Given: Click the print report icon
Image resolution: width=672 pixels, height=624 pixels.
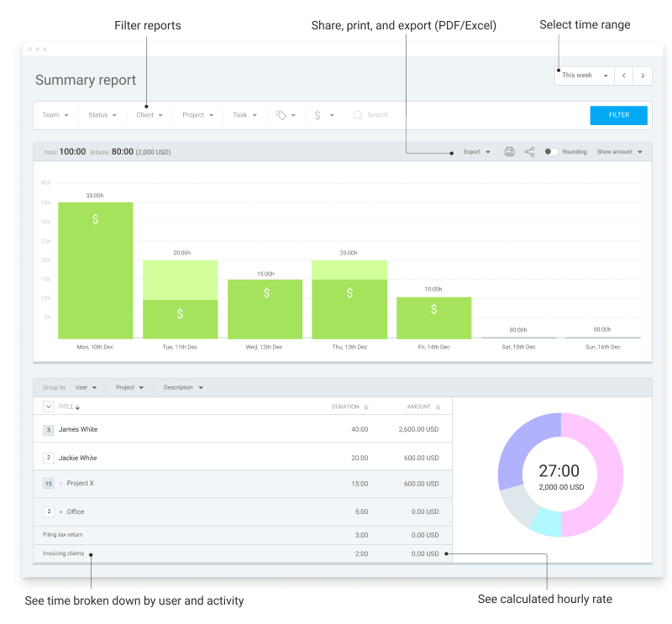Looking at the screenshot, I should pos(509,152).
